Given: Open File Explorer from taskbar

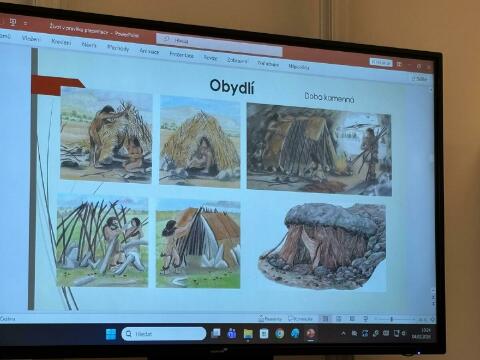Looking at the screenshot, I should (248, 333).
